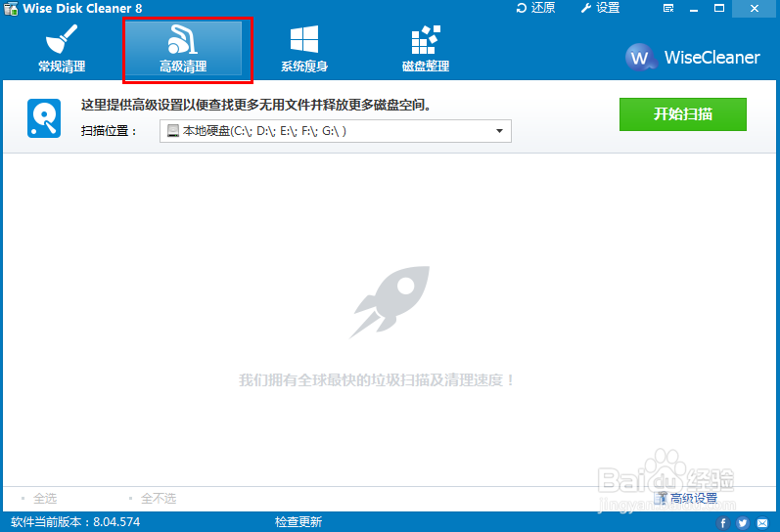Select the 高级清理 tab

pyautogui.click(x=183, y=49)
